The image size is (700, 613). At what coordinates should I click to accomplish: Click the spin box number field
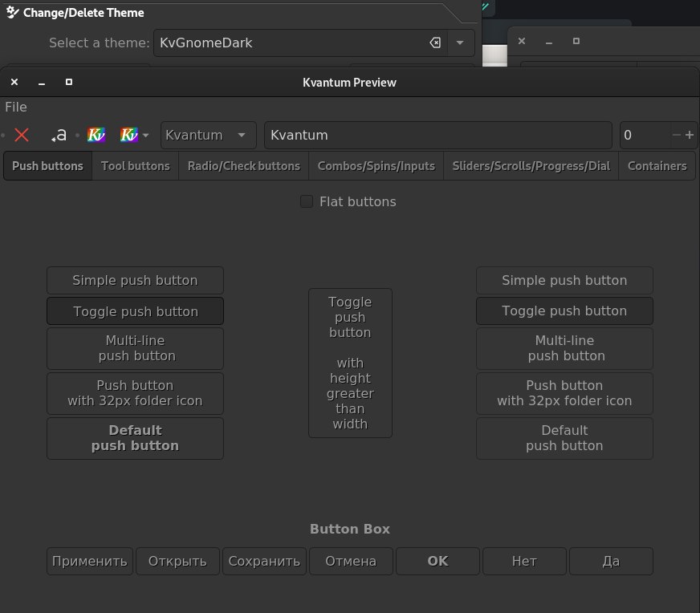(x=645, y=135)
